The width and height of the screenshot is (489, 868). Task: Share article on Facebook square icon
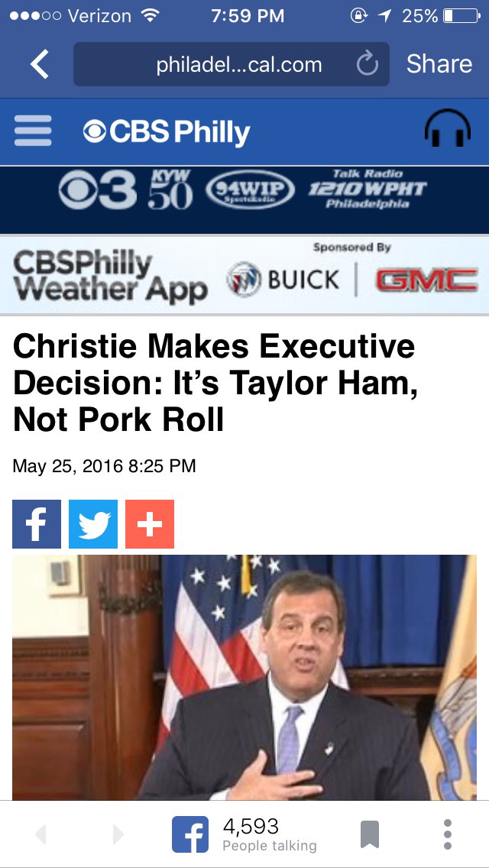(x=37, y=523)
